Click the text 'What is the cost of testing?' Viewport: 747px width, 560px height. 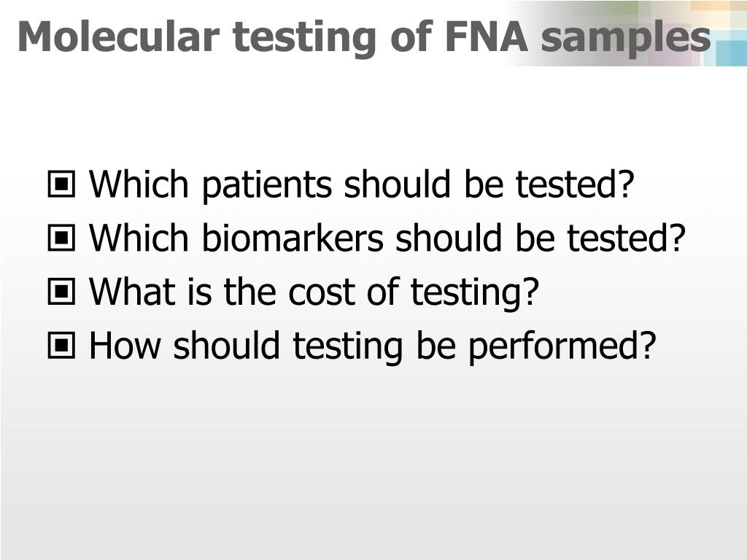coord(314,292)
